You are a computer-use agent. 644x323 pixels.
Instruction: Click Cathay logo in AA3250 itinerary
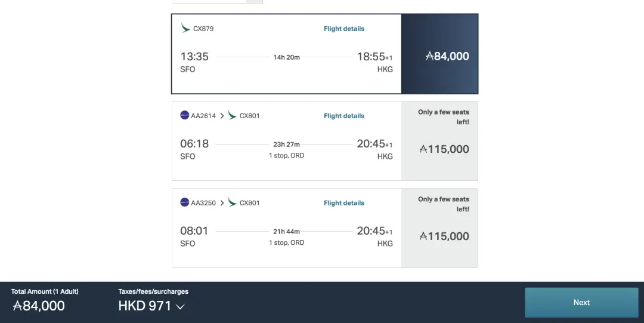point(232,202)
